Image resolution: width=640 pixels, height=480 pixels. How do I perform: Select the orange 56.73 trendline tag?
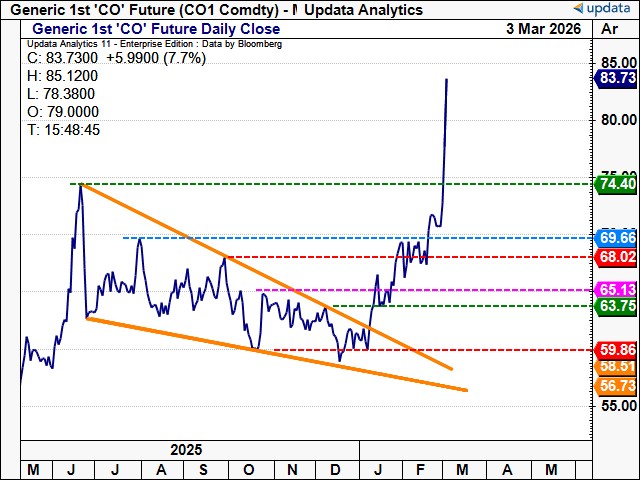tap(616, 386)
